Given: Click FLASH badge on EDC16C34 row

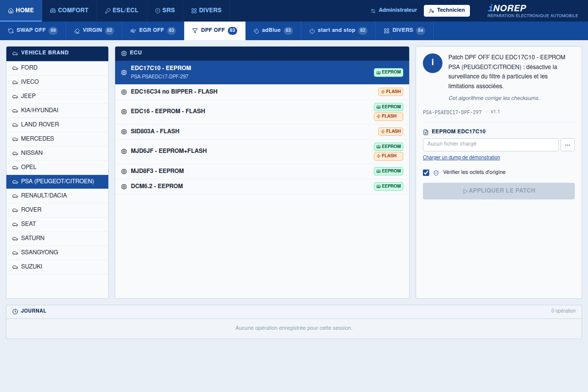Looking at the screenshot, I should click(391, 92).
